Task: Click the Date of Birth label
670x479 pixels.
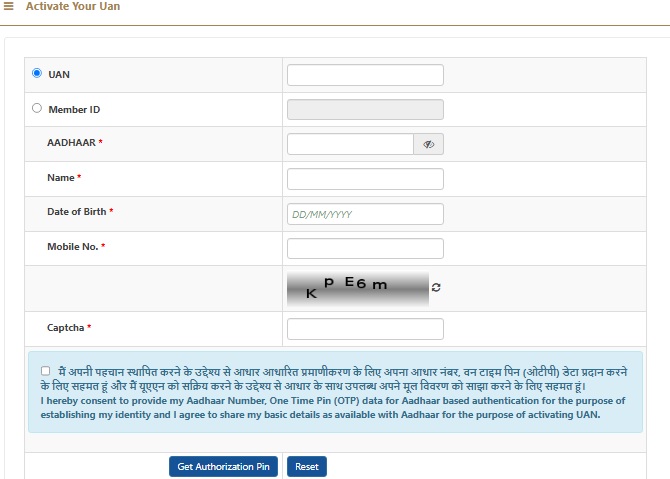Action: [x=76, y=212]
